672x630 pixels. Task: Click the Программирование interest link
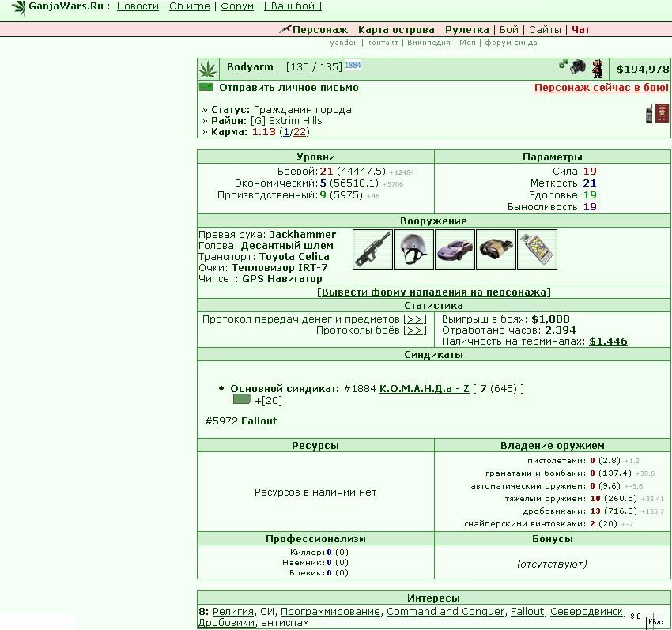(x=330, y=612)
